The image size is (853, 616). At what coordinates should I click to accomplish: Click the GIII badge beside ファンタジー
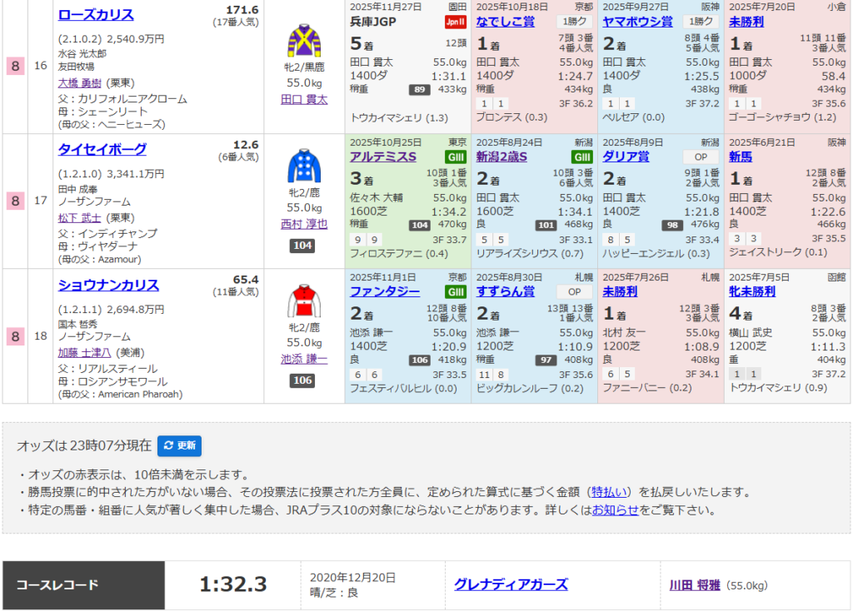click(455, 291)
